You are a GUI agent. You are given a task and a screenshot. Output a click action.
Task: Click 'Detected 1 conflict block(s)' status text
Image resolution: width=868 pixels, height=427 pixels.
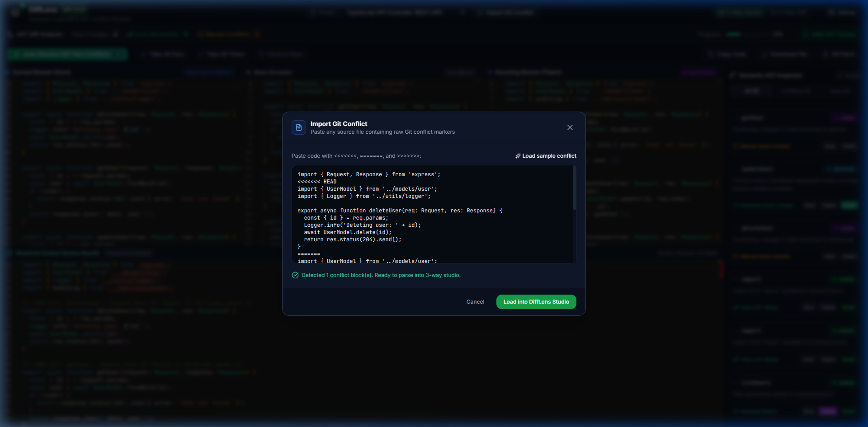[381, 275]
